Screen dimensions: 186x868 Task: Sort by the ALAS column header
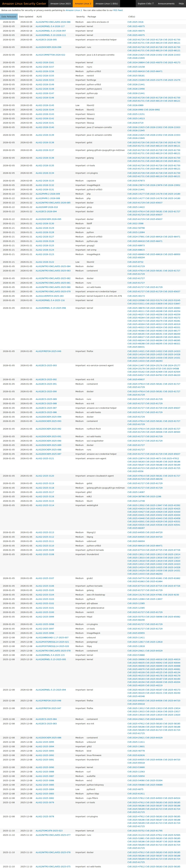39,16
